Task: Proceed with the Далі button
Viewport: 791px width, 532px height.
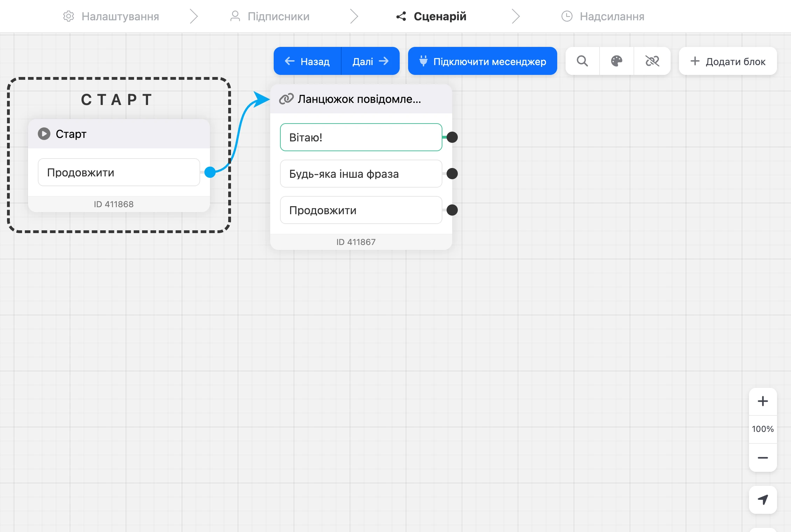Action: tap(370, 61)
